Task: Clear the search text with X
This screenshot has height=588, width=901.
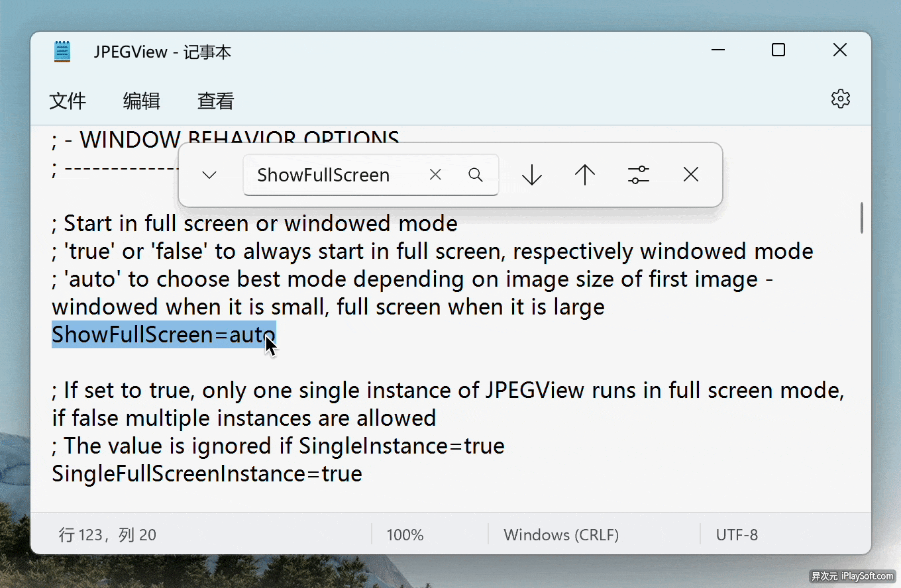Action: coord(435,175)
